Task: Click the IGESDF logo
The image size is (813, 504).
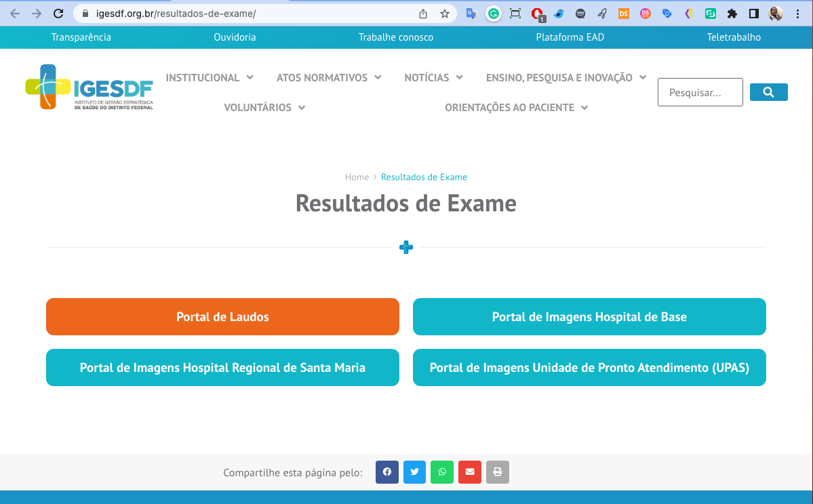Action: (90, 87)
